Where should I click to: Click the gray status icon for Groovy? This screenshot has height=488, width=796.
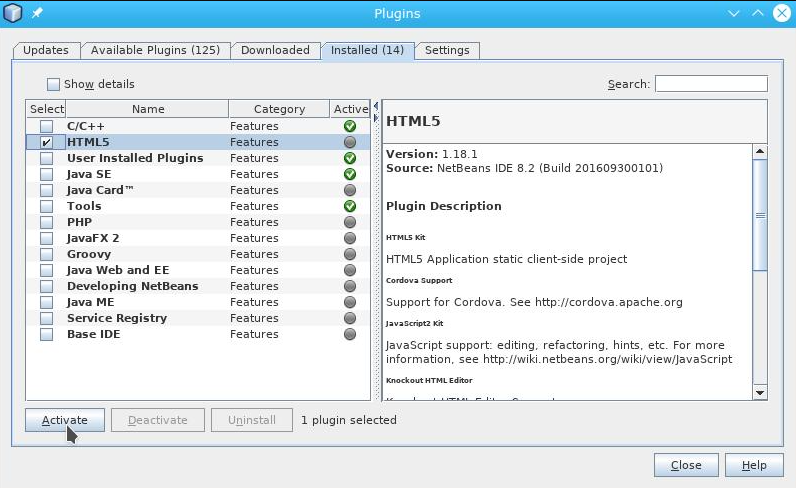[x=350, y=254]
